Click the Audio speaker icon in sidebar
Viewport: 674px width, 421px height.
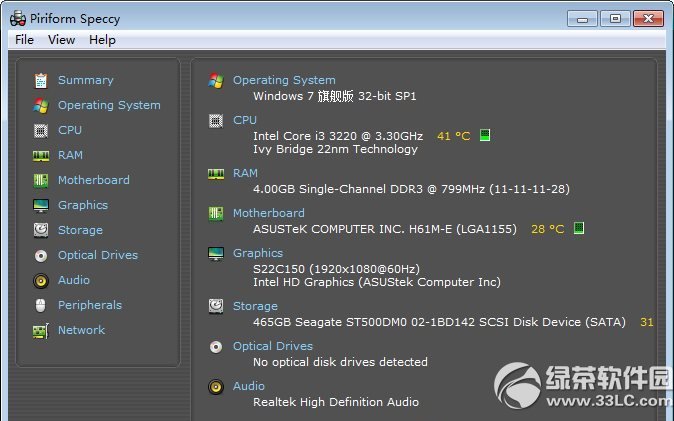(x=41, y=280)
